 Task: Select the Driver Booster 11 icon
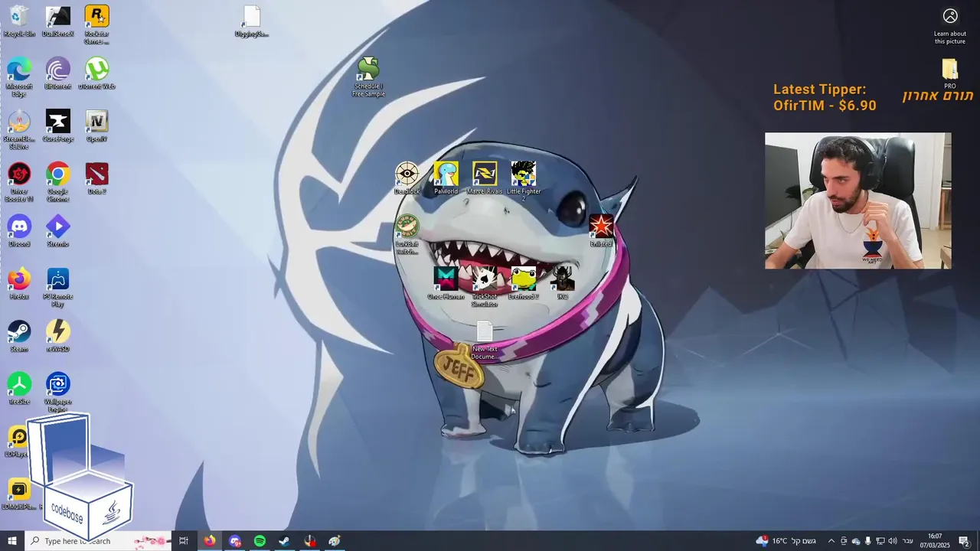pos(19,182)
